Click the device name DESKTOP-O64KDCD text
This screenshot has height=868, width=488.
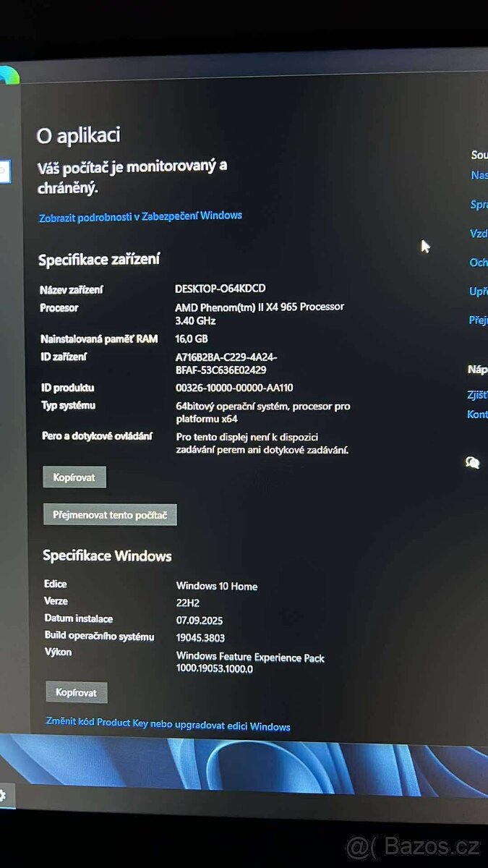(221, 289)
